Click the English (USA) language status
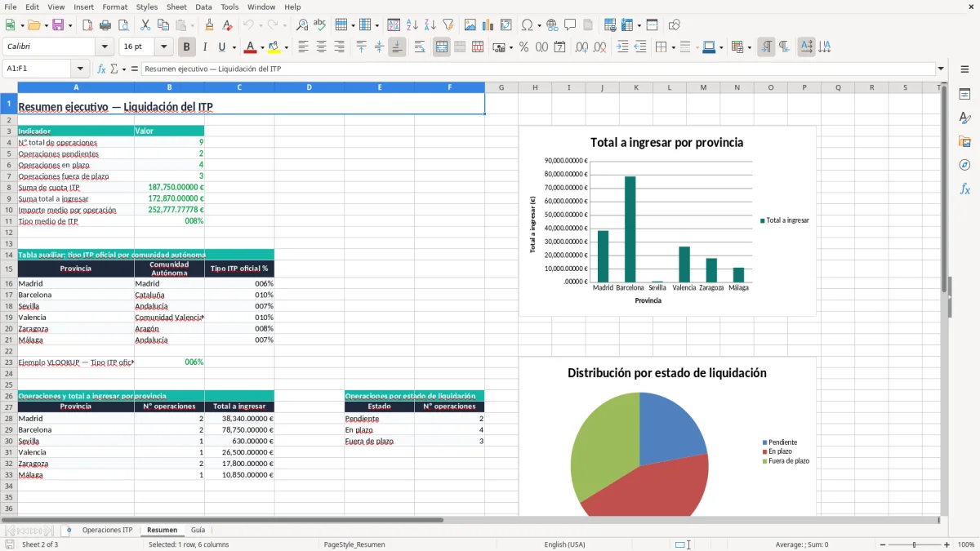Screen dimensions: 980x551 click(564, 544)
